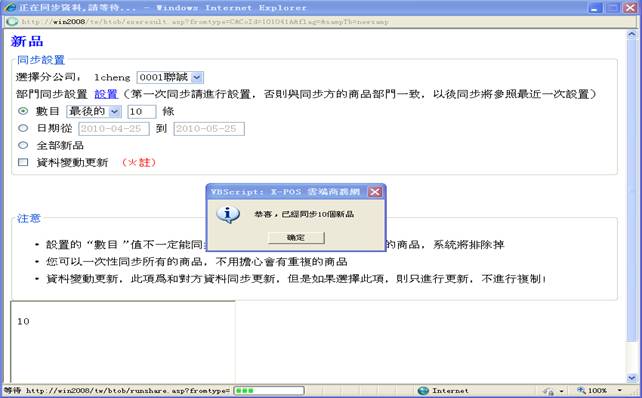Select the 全部新品 radio button
Viewport: 642px width, 398px height.
[x=23, y=145]
